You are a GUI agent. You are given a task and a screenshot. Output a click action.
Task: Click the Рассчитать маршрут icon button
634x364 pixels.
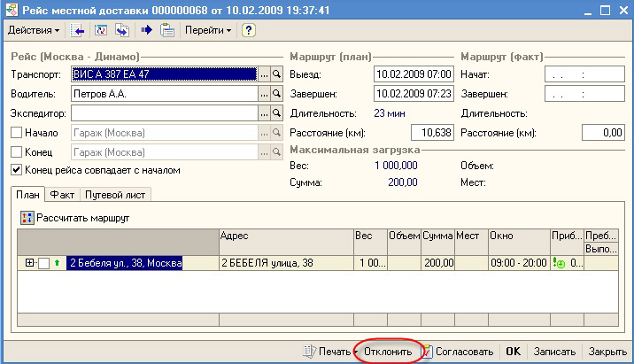[x=27, y=217]
